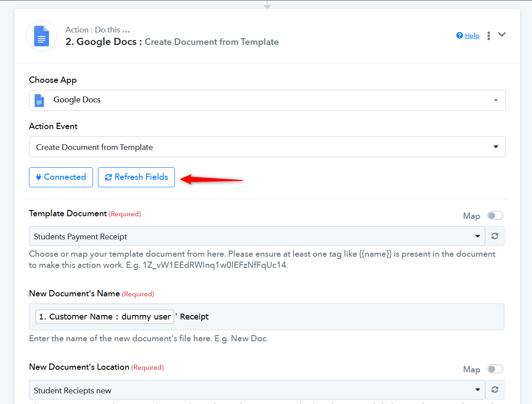Toggle the Map switch for New Document's Location

tap(495, 369)
